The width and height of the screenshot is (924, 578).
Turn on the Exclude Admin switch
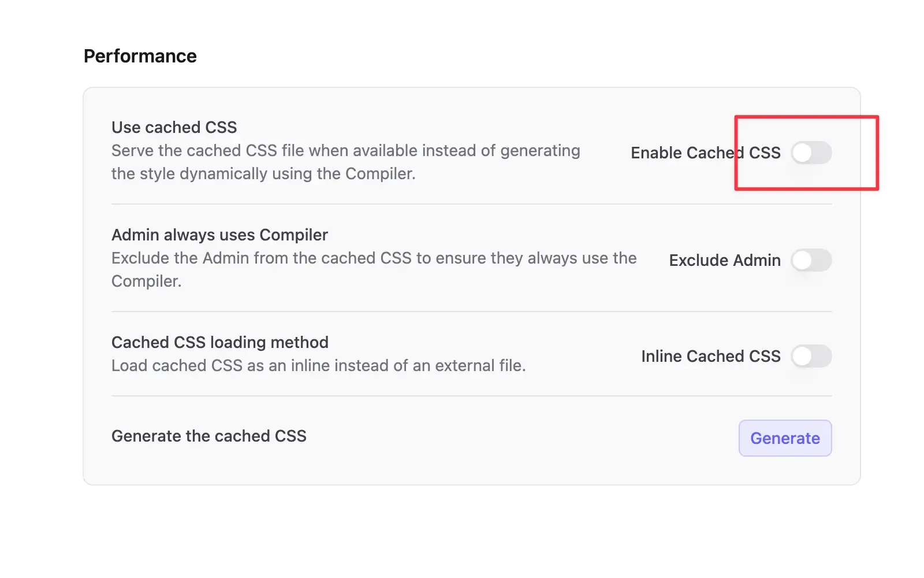click(811, 261)
